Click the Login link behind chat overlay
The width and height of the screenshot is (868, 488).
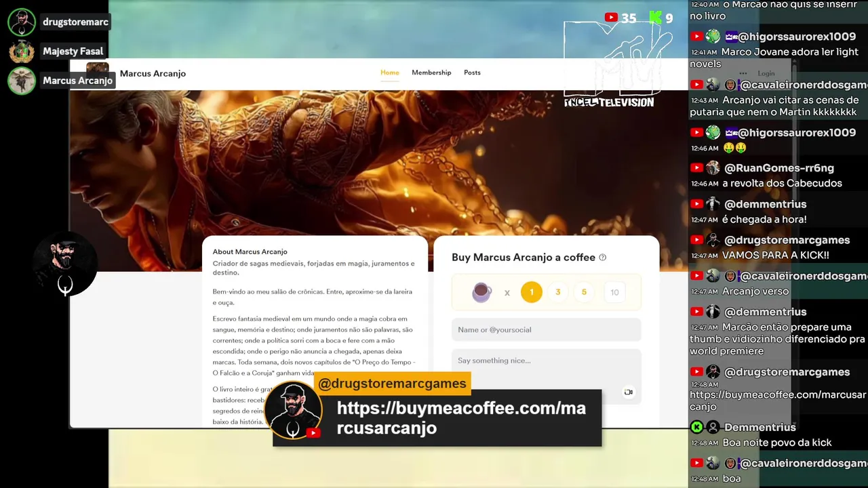pos(766,73)
